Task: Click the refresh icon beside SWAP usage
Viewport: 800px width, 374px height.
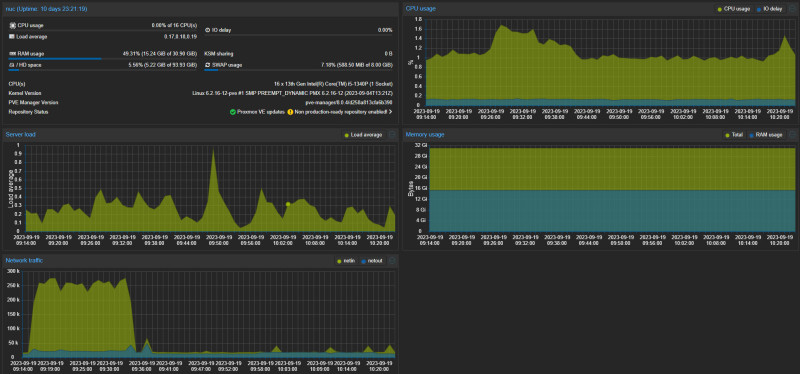Action: [208, 65]
